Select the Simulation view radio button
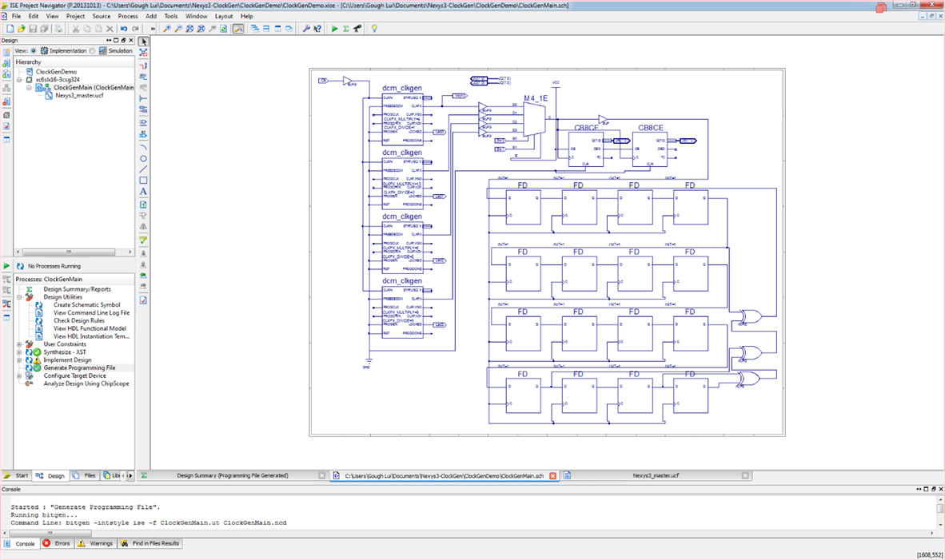The image size is (945, 560). pos(93,50)
